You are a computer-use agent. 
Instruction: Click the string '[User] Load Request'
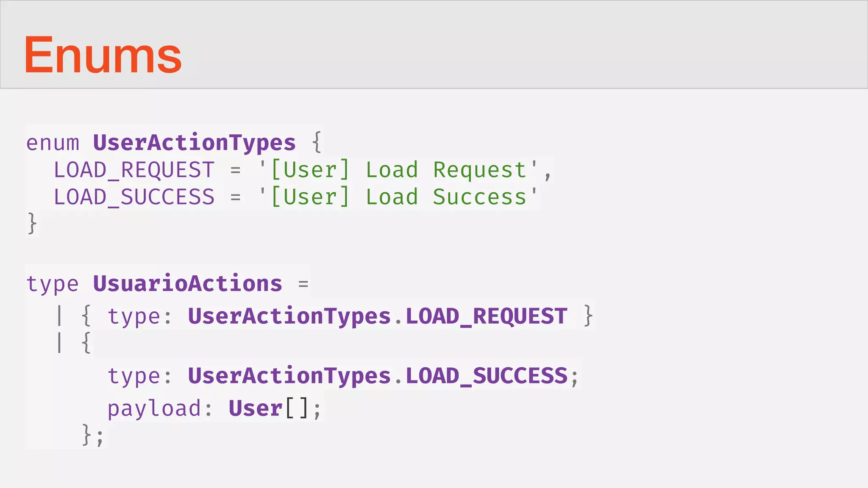[398, 170]
